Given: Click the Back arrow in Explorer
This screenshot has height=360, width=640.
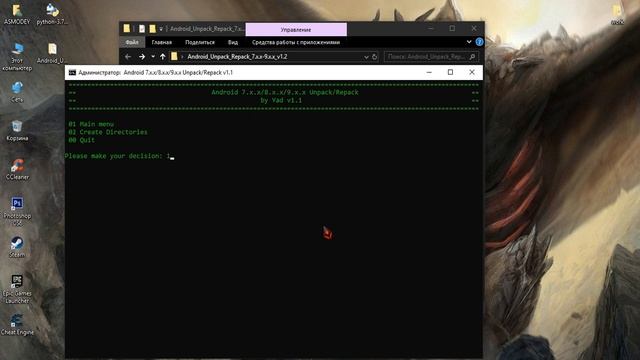Looking at the screenshot, I should [x=128, y=57].
